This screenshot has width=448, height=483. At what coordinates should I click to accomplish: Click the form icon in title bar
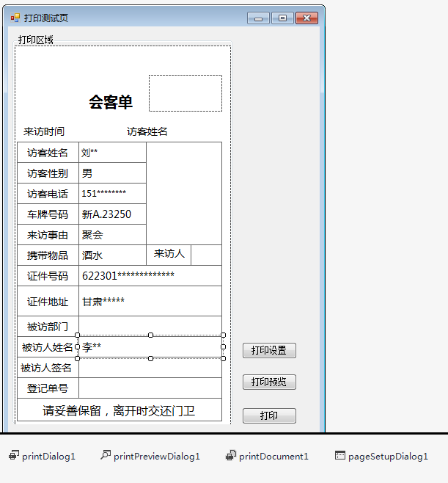point(15,18)
